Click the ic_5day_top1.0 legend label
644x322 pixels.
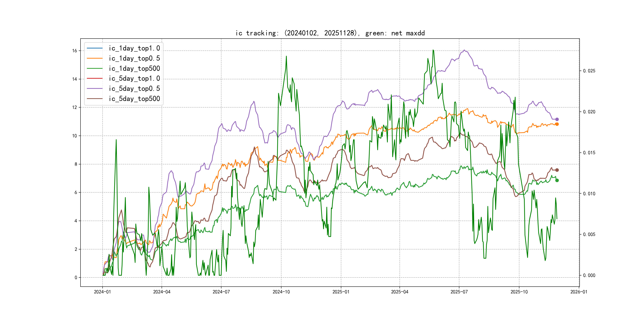[x=134, y=79]
